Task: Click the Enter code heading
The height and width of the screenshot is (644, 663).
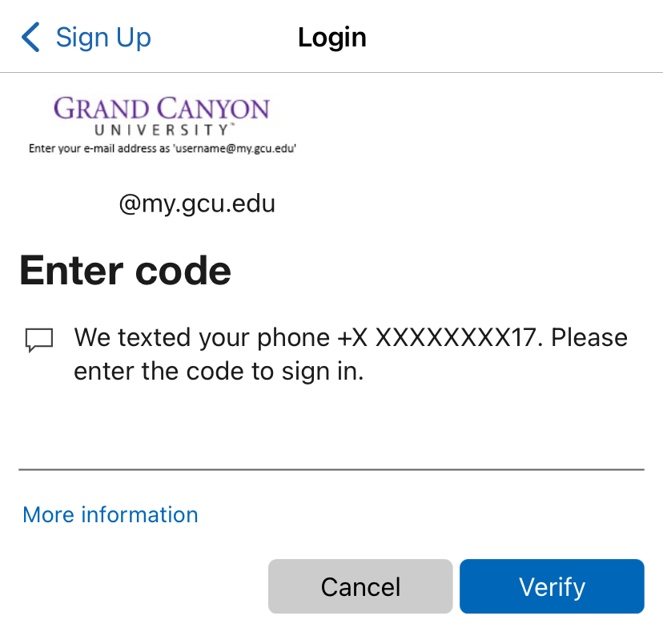Action: [x=126, y=271]
